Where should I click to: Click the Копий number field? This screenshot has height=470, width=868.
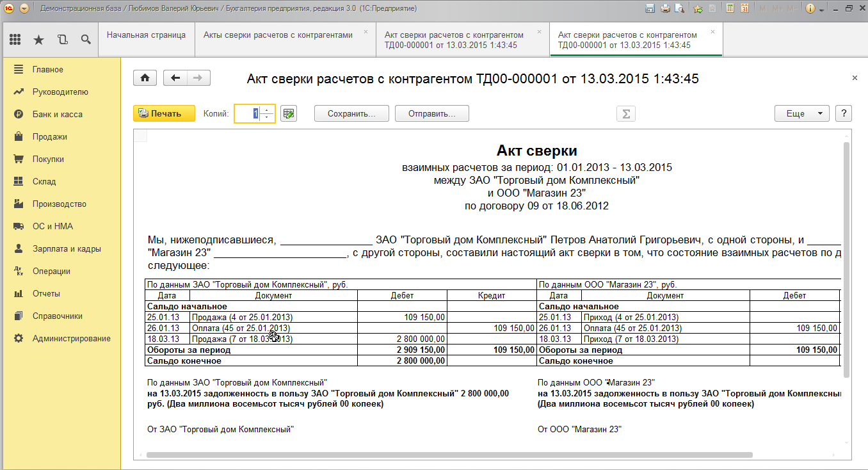(248, 113)
